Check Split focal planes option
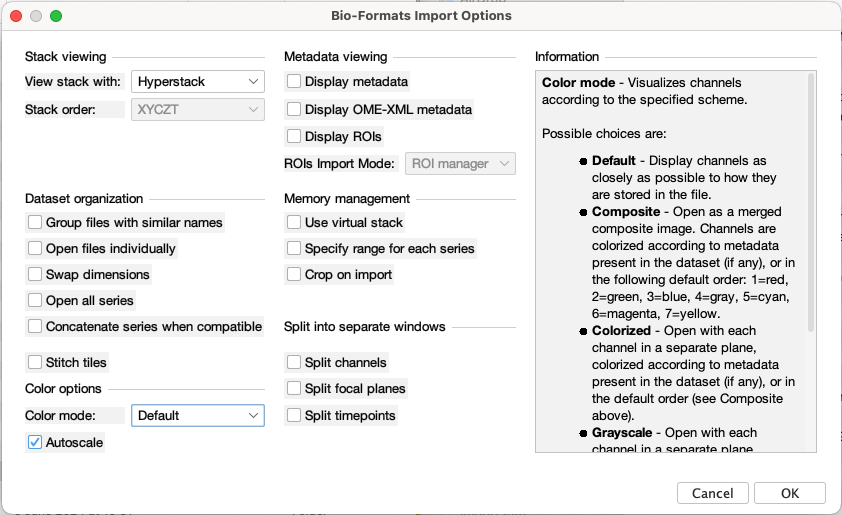This screenshot has width=842, height=515. (x=294, y=388)
